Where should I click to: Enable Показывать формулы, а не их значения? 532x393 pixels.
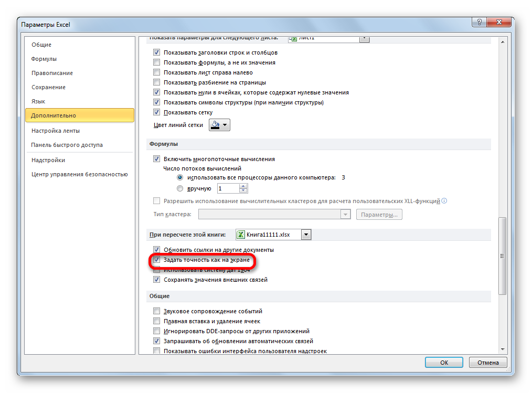[x=156, y=62]
